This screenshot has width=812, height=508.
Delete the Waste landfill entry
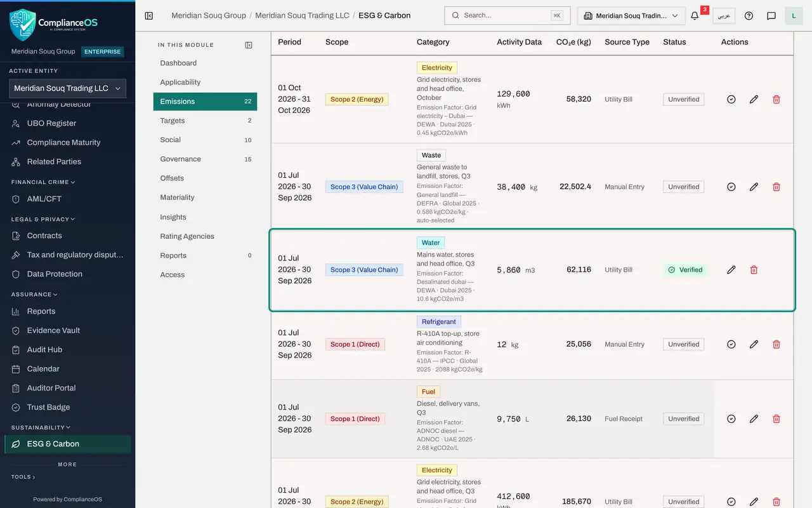[x=776, y=187]
